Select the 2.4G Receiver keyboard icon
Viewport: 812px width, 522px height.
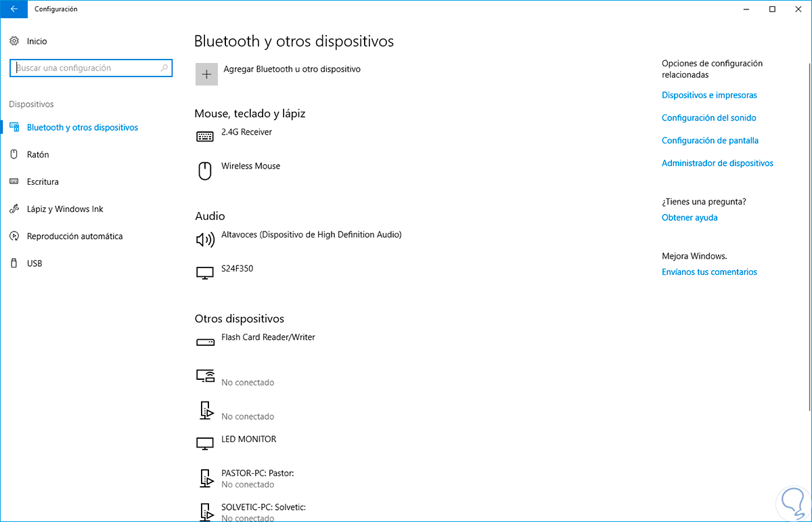(x=204, y=137)
